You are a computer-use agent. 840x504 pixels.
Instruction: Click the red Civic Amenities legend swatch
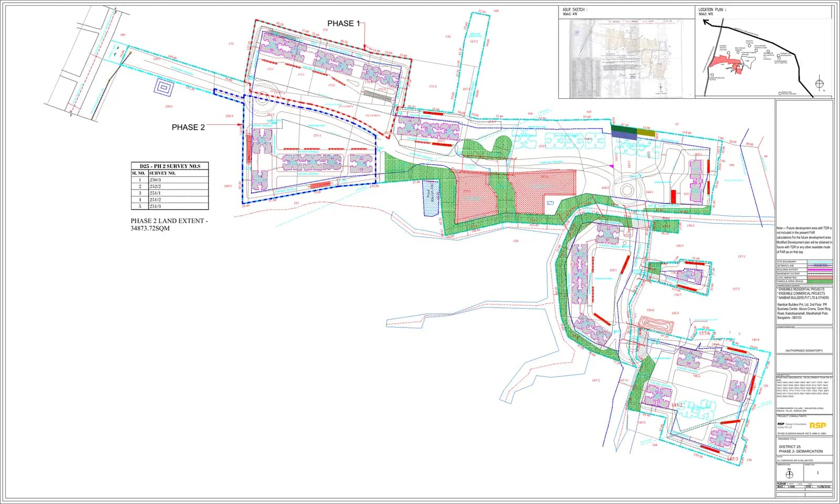coord(819,278)
